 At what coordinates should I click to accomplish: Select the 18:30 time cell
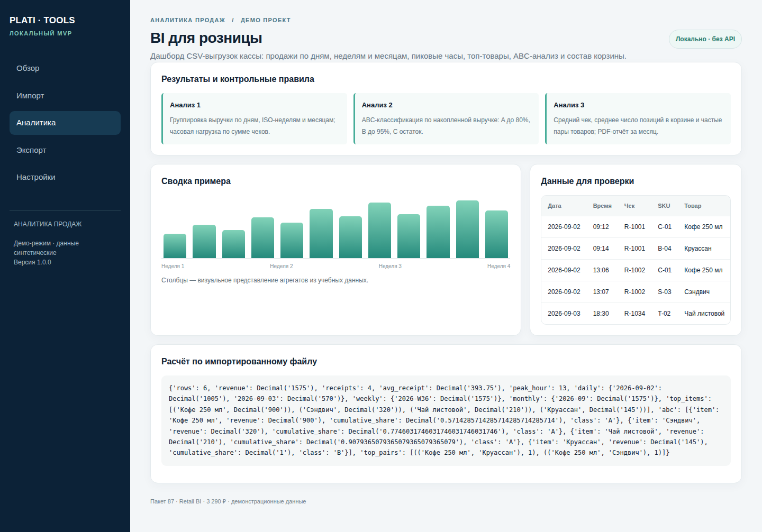click(x=601, y=314)
